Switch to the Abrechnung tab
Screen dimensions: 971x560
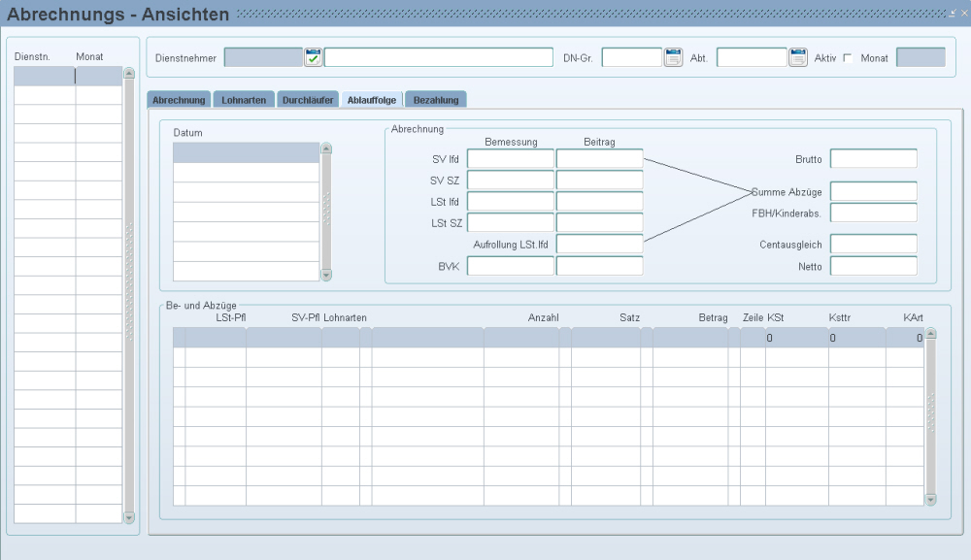coord(179,100)
